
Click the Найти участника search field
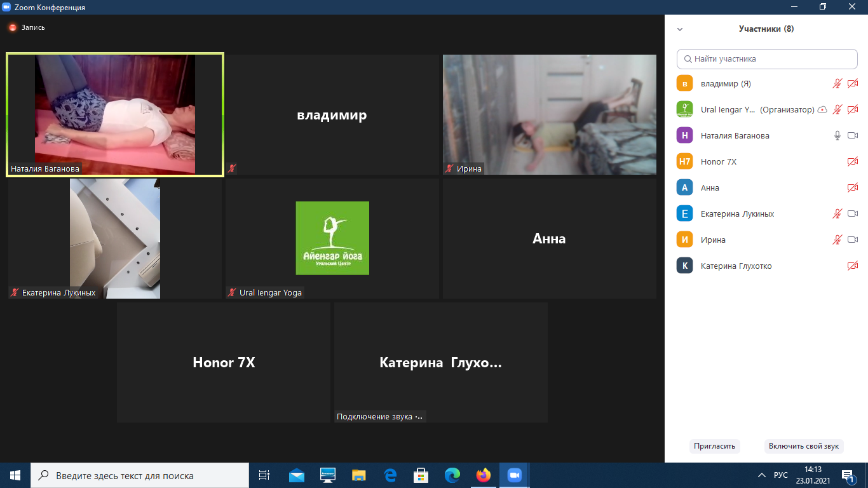(x=767, y=58)
